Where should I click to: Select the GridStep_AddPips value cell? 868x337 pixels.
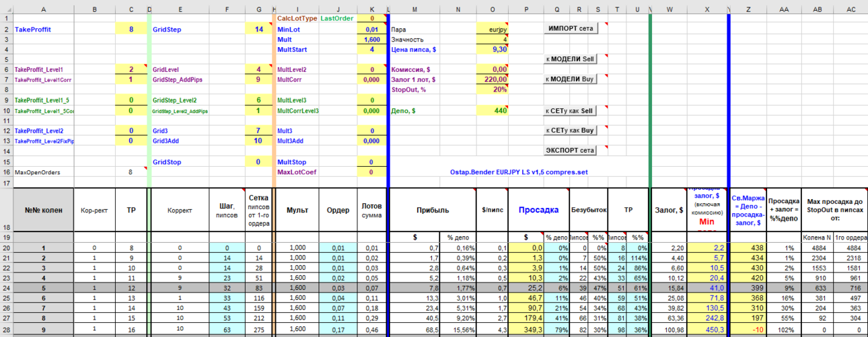point(258,79)
